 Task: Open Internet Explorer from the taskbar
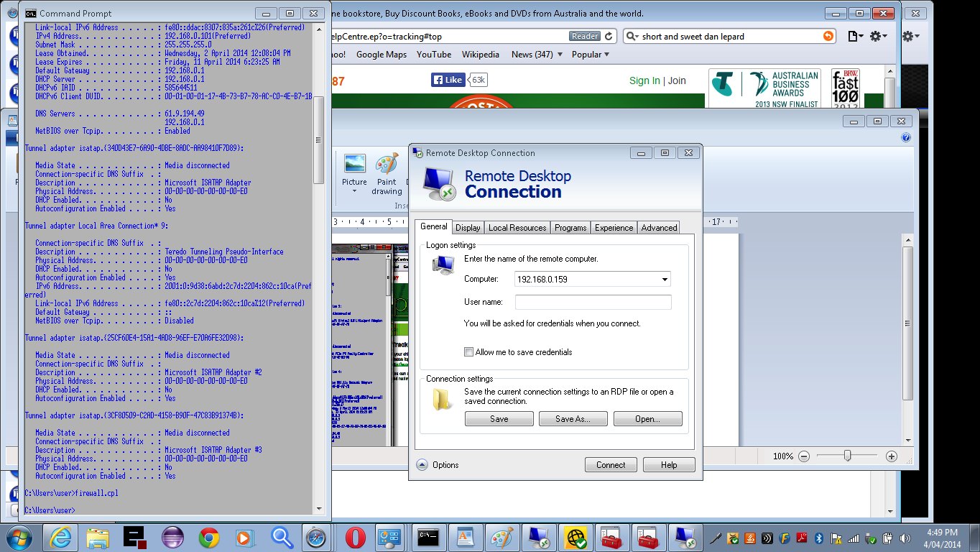pos(60,538)
